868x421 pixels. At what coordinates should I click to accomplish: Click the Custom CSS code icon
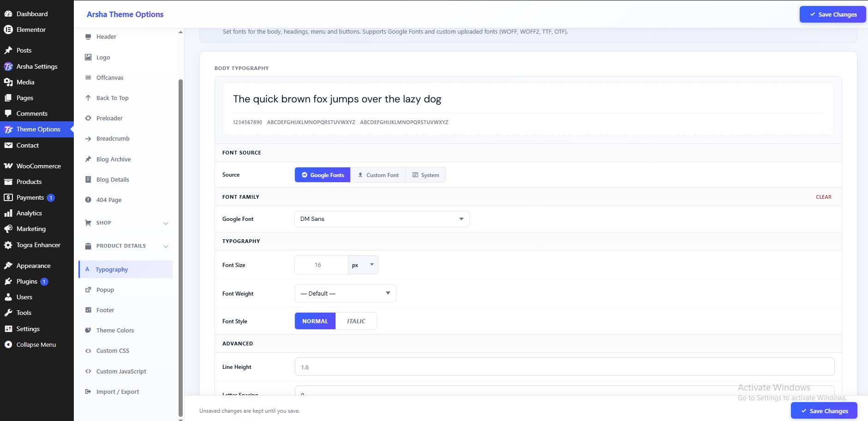coord(88,351)
